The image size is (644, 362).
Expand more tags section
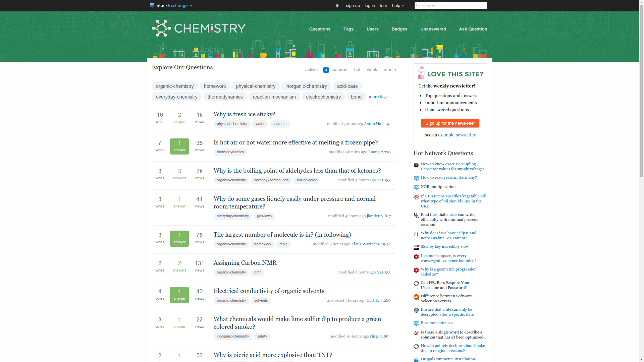tap(378, 96)
